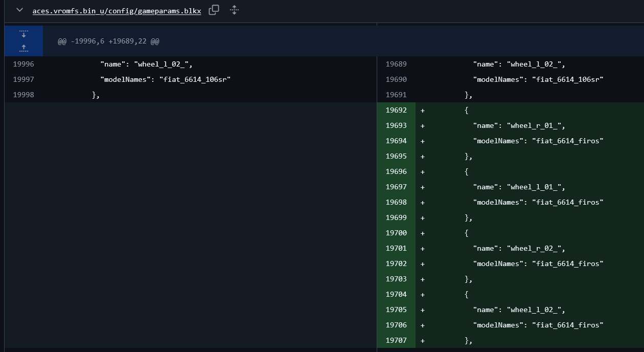Click added line "name": "wheel_r_02_"

pos(519,248)
